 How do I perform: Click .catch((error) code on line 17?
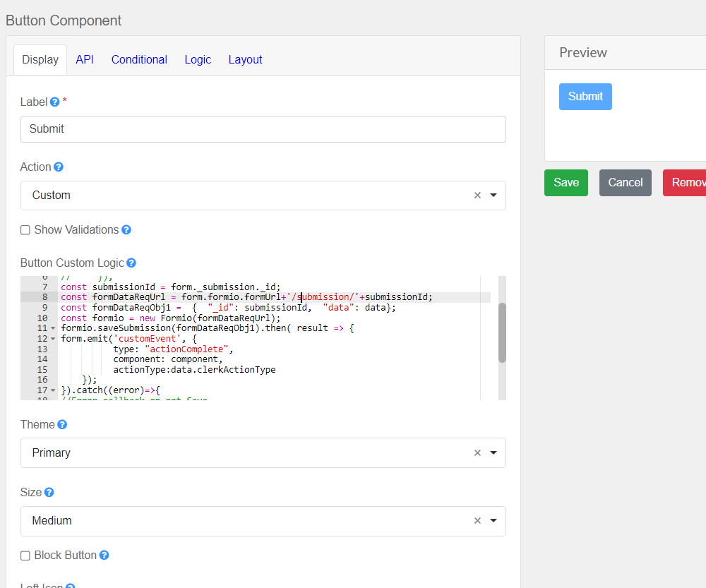pyautogui.click(x=108, y=390)
